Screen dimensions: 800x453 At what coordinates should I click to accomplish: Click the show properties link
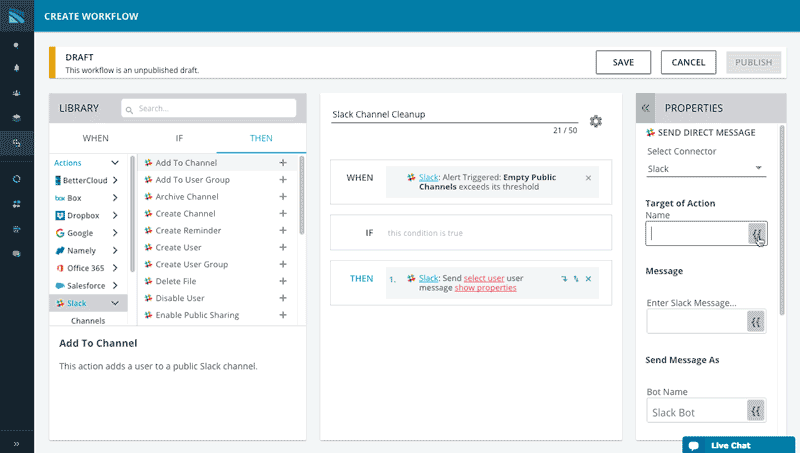tap(485, 288)
